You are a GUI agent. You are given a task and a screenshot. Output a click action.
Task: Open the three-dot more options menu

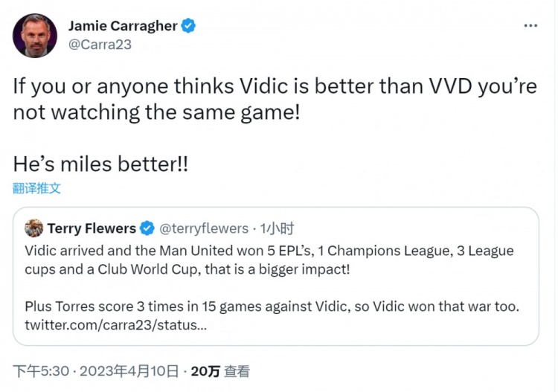pos(530,25)
